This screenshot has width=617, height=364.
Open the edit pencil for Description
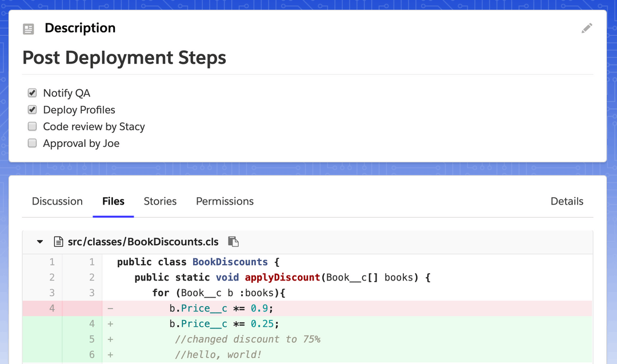coord(587,28)
